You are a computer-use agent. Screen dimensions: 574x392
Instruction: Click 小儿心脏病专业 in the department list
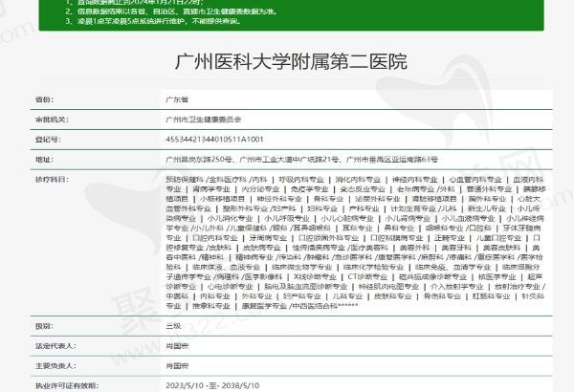[x=347, y=219]
